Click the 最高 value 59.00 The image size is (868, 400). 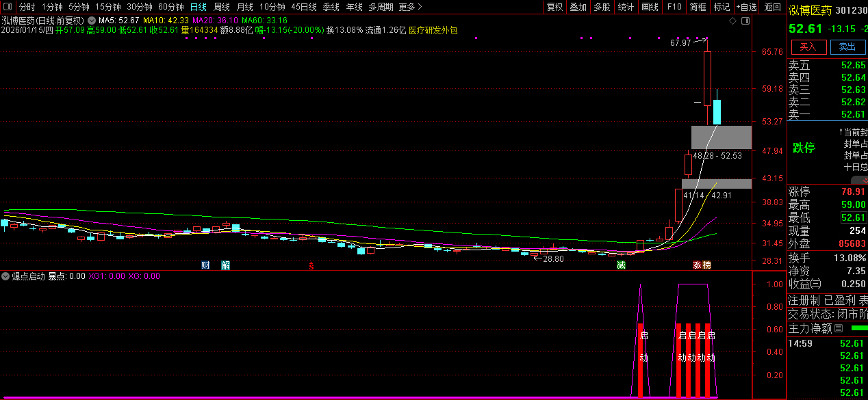(853, 204)
